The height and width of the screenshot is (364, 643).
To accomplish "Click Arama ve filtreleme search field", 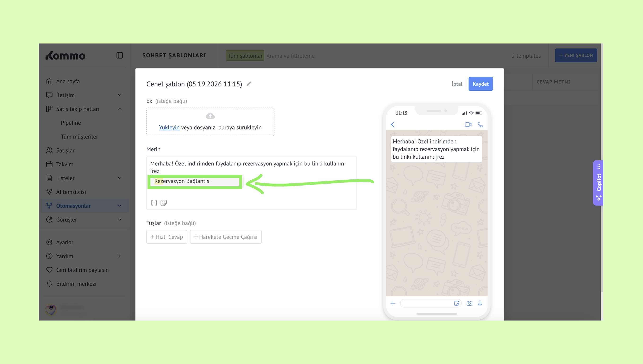I will click(290, 56).
